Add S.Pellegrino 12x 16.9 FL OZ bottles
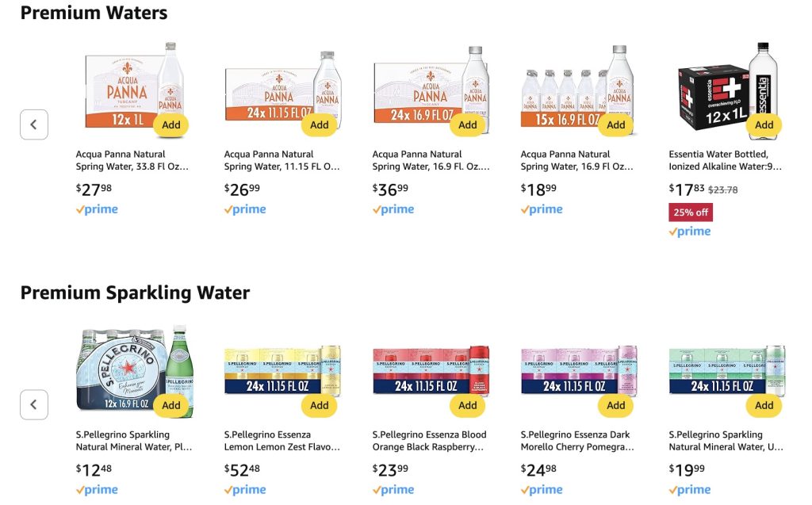 tap(171, 405)
